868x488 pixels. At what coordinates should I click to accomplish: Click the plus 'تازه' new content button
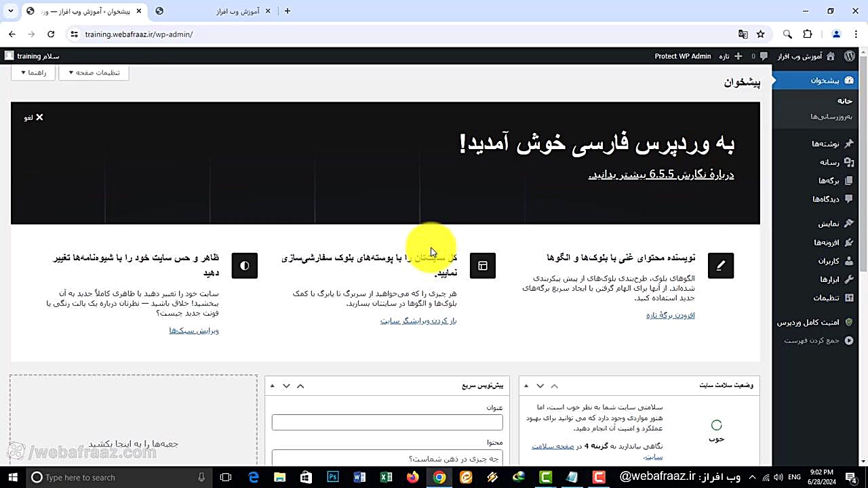coord(730,56)
